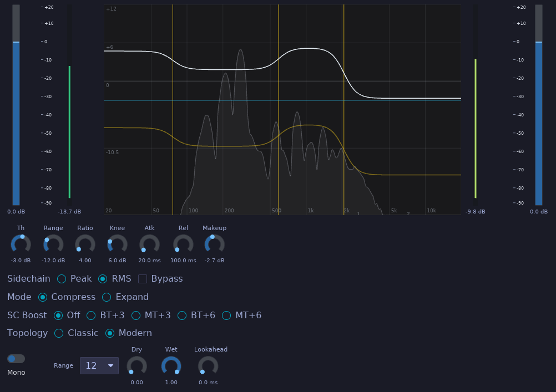Click the Lookahead knob

click(208, 366)
